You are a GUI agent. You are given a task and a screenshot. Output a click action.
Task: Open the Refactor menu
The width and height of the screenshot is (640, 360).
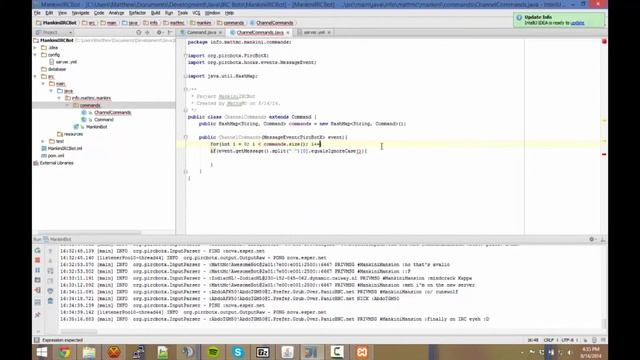pos(137,13)
